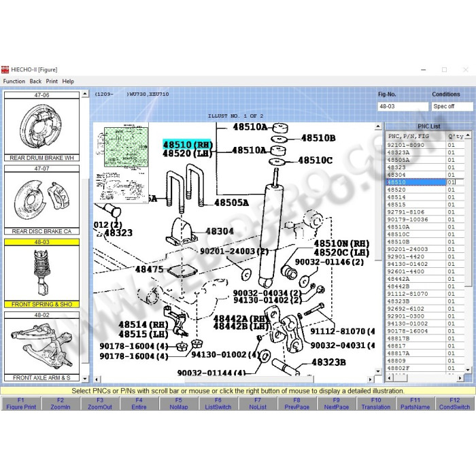This screenshot has width=476, height=476.
Task: Select highlighted PNC row 48510
Action: coord(425,182)
